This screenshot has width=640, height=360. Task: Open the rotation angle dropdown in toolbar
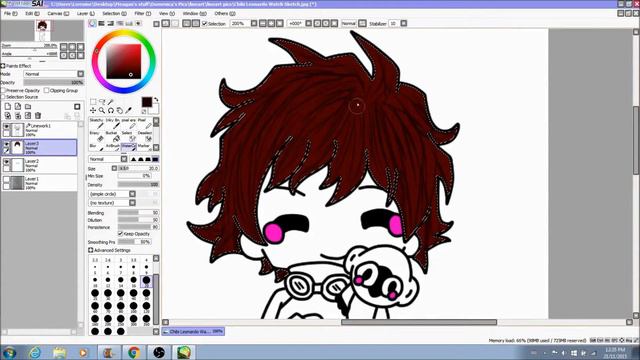pos(309,24)
